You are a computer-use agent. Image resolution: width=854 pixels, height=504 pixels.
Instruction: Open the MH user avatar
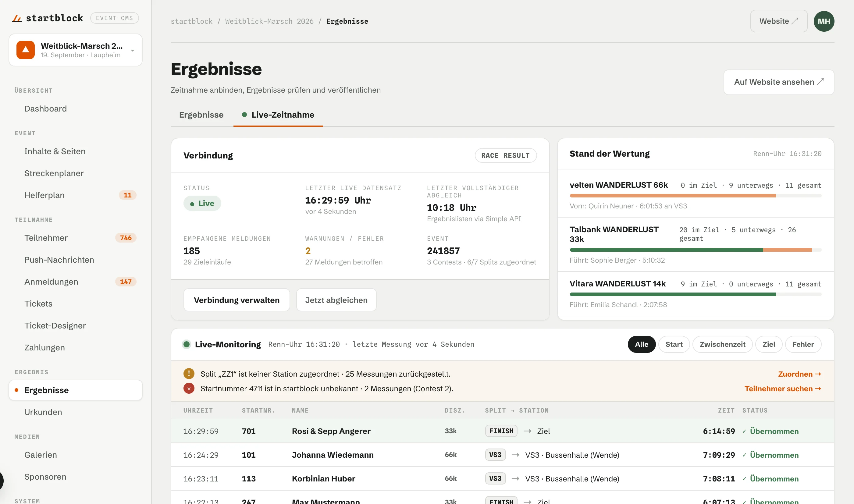point(824,21)
